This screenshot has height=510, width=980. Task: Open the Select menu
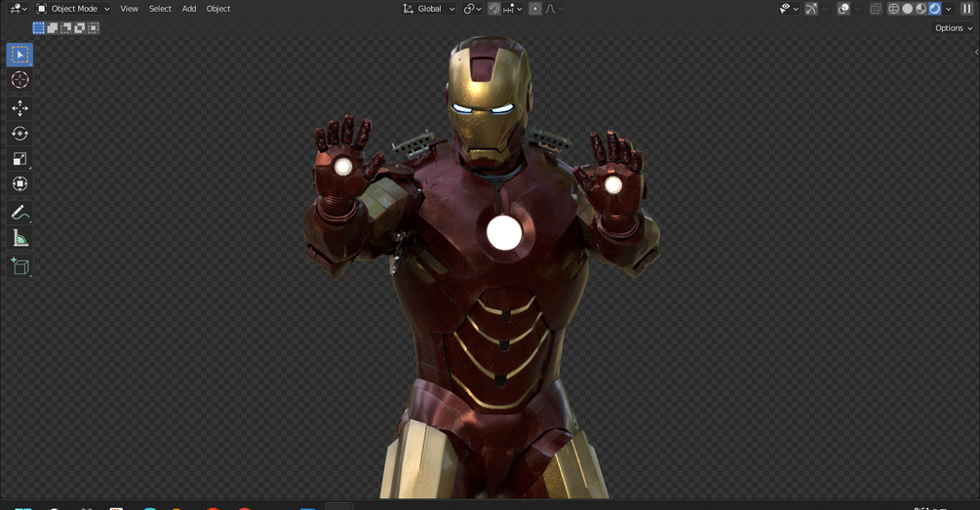(160, 9)
